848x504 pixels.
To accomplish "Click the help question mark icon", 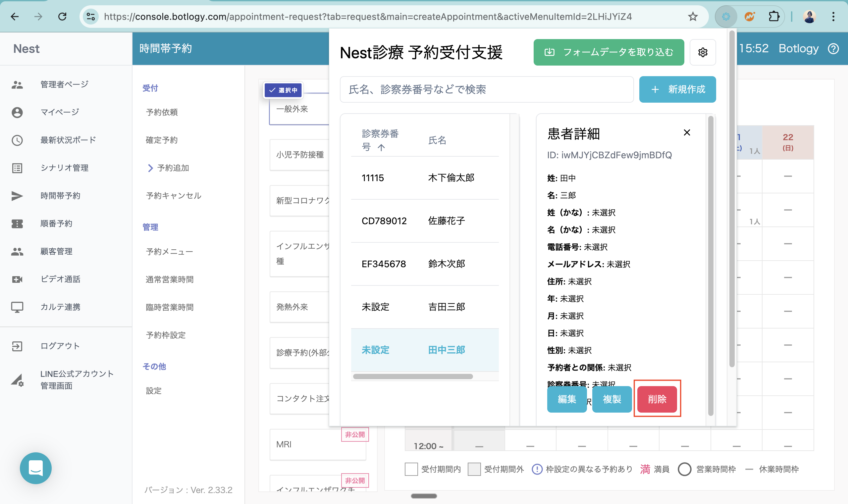I will pyautogui.click(x=833, y=49).
